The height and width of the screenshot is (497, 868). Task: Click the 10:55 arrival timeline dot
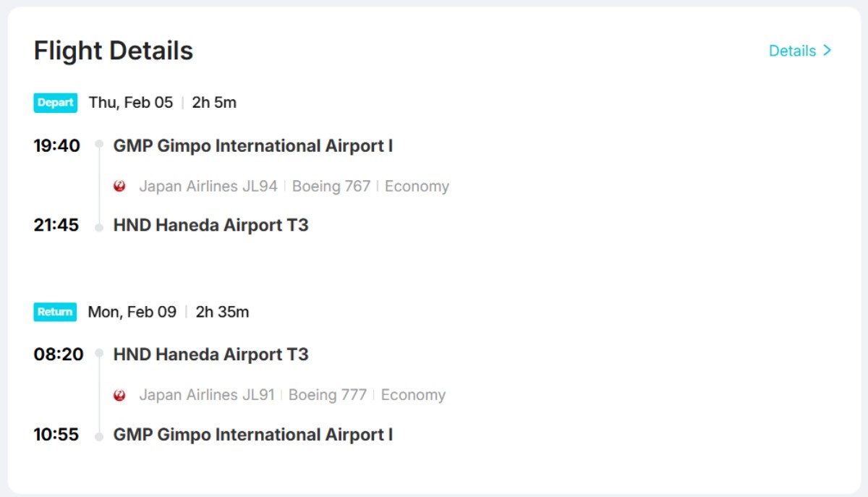coord(99,437)
